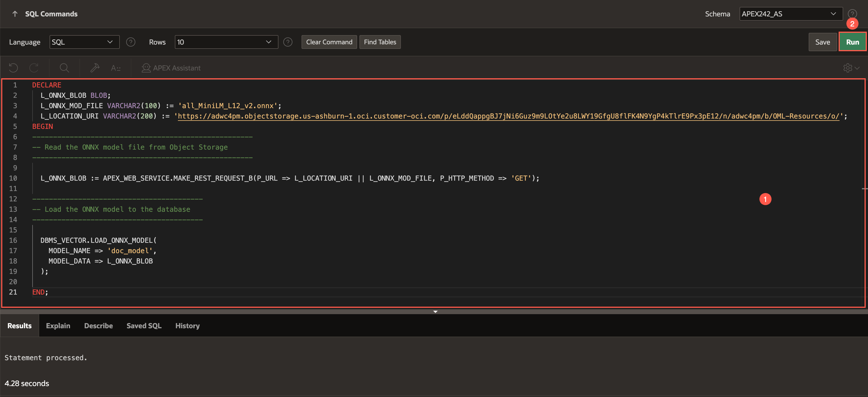Click the END keyword on line 21
The image size is (868, 397).
[38, 292]
